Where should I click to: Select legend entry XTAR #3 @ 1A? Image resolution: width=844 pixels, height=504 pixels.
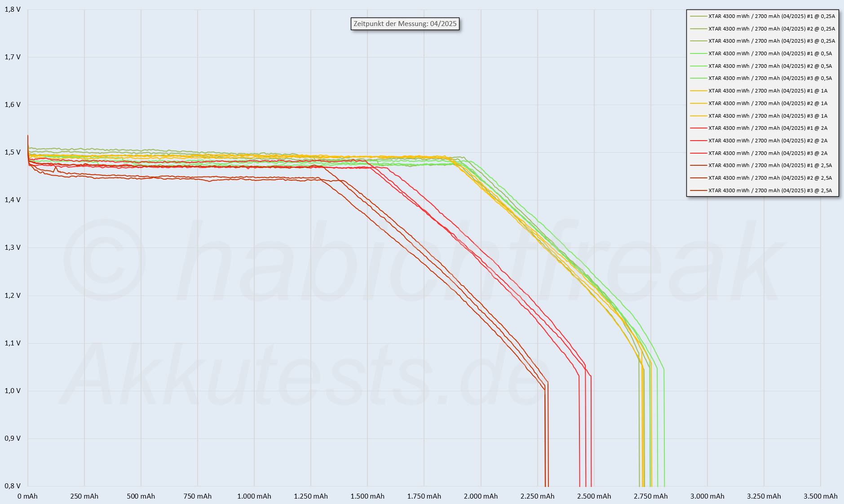(x=759, y=116)
